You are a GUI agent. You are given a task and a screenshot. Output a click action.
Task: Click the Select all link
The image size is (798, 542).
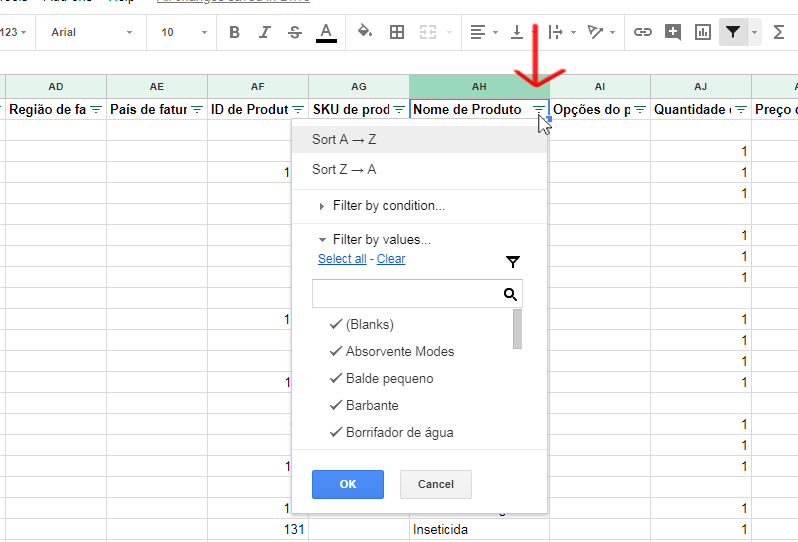click(x=341, y=259)
